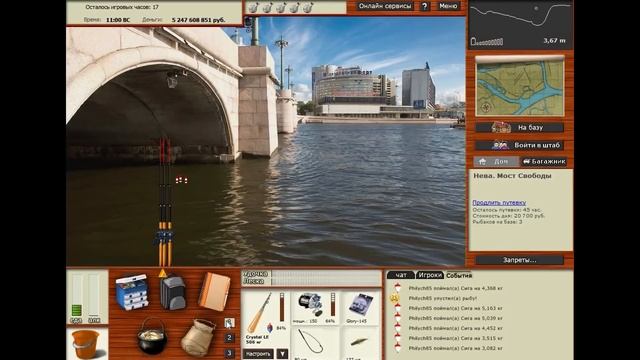Click the smiley icon beside упустил(а) рыбу

tap(395, 298)
